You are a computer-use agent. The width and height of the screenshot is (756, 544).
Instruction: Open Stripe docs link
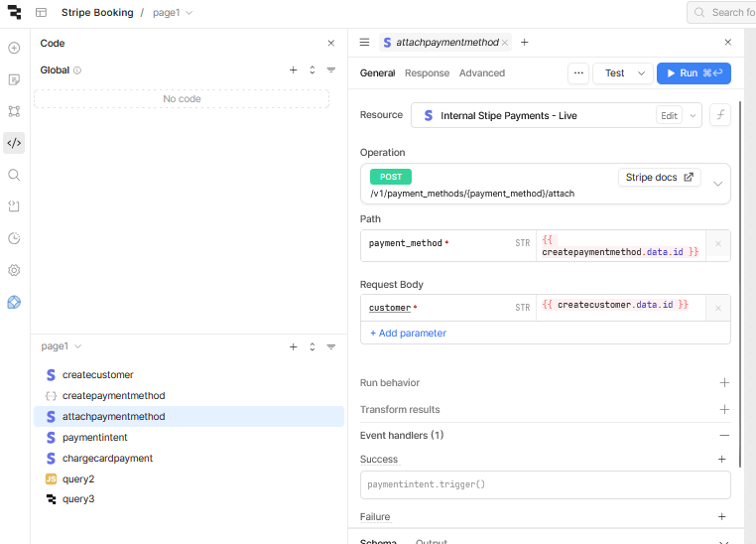[660, 178]
